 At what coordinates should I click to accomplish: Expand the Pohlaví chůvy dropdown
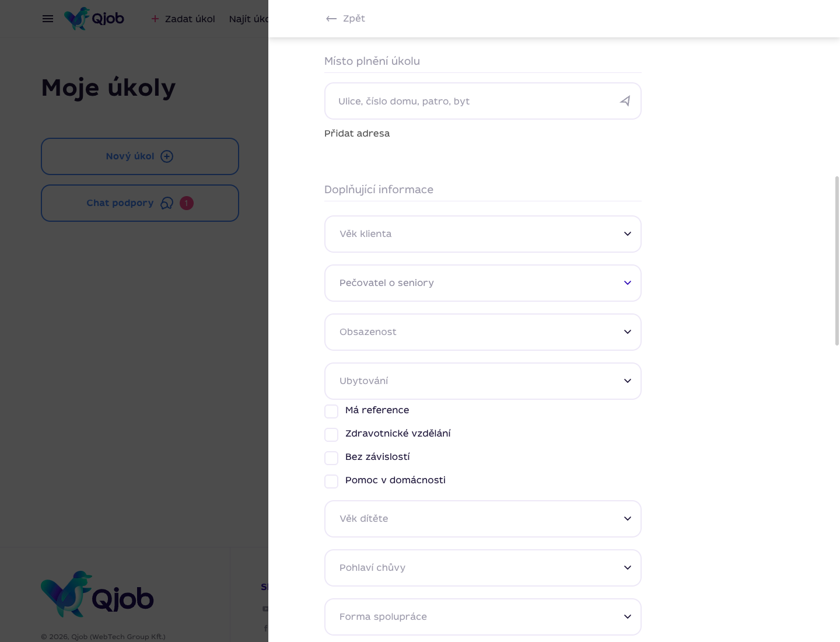[483, 568]
